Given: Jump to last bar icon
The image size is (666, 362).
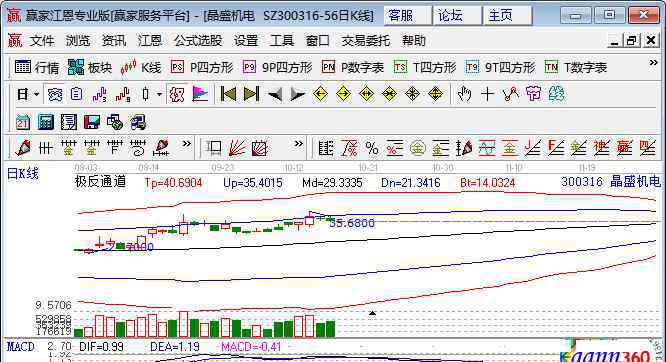Looking at the screenshot, I should (251, 94).
